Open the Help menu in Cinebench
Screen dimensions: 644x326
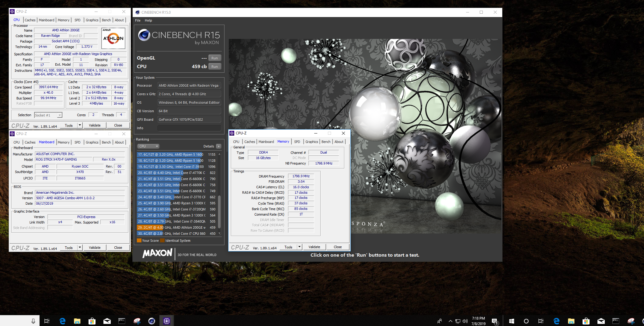pos(148,20)
